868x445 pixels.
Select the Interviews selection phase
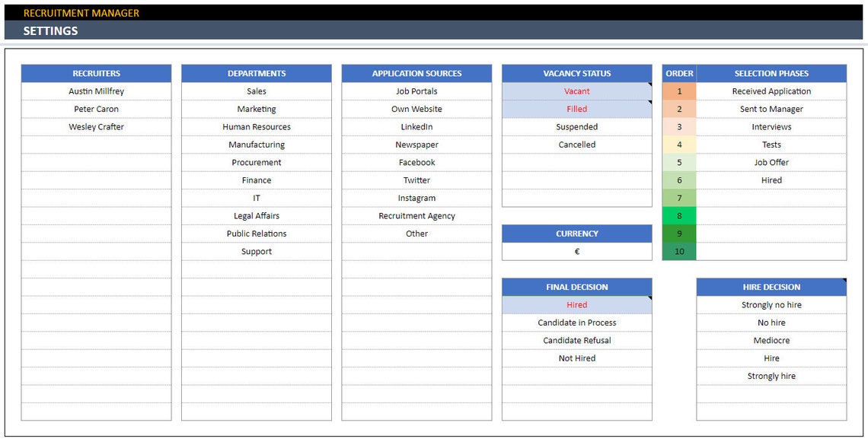pyautogui.click(x=771, y=126)
